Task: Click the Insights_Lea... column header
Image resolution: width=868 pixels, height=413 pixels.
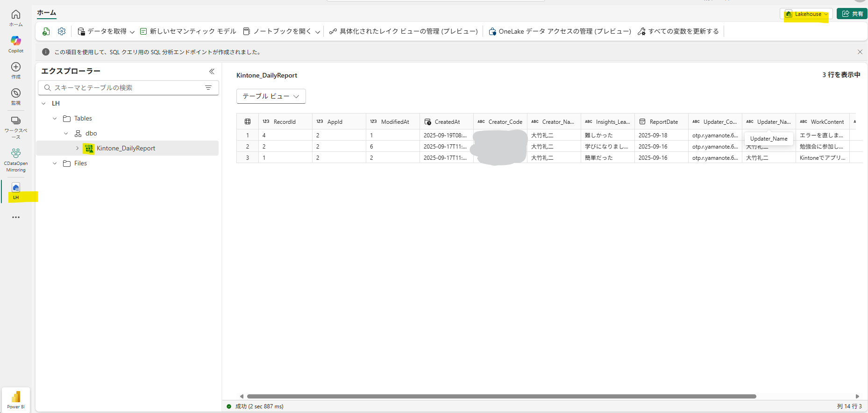Action: tap(607, 121)
